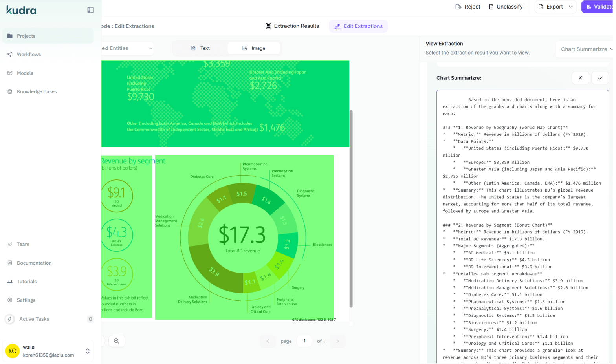Switch to Text view tab

tap(200, 48)
